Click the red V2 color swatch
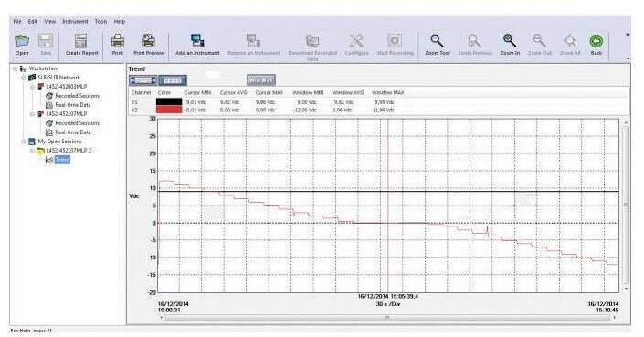Screen dimensions: 644x337 [x=169, y=110]
